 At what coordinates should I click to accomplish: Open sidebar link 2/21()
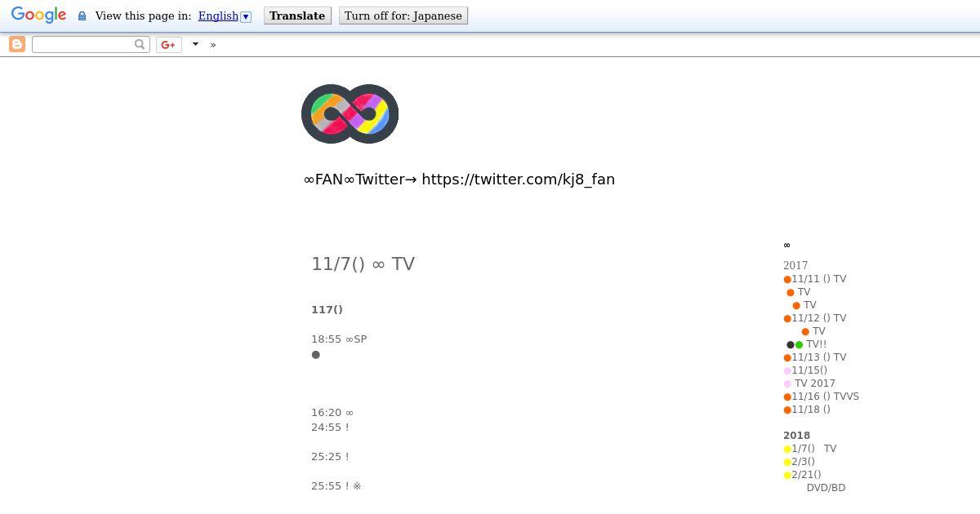[x=806, y=475]
